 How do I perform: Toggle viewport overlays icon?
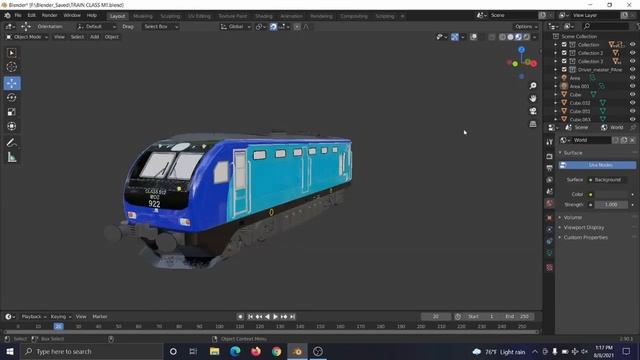tap(473, 37)
